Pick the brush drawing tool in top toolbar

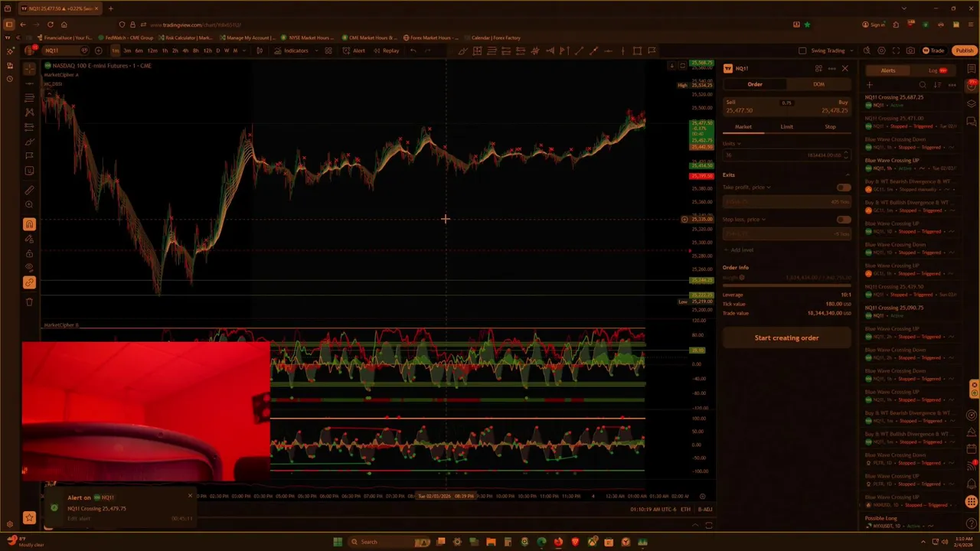462,51
